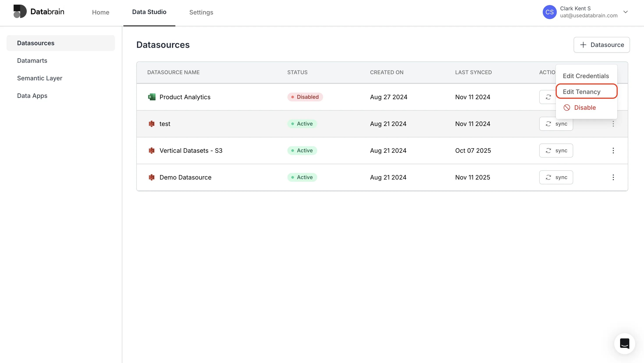Click created date in the test row

[x=388, y=124]
